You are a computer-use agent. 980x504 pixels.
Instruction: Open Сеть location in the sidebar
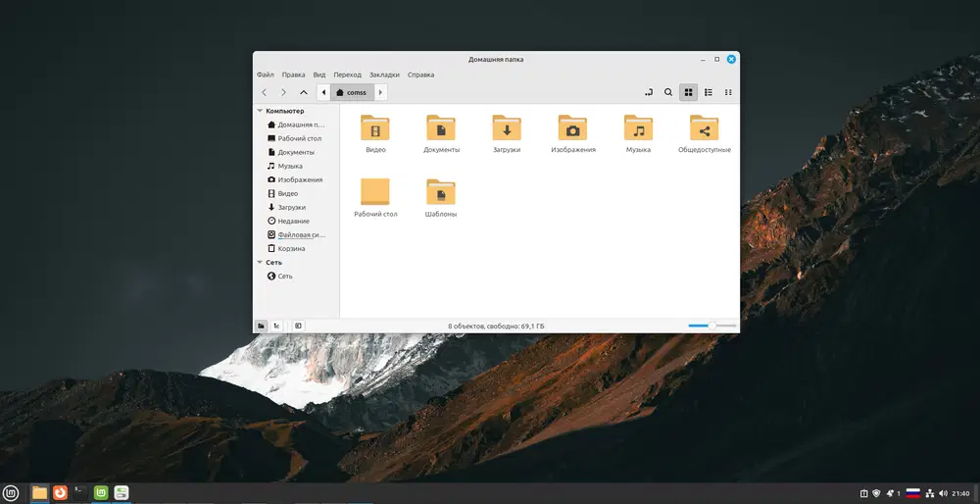(280, 277)
